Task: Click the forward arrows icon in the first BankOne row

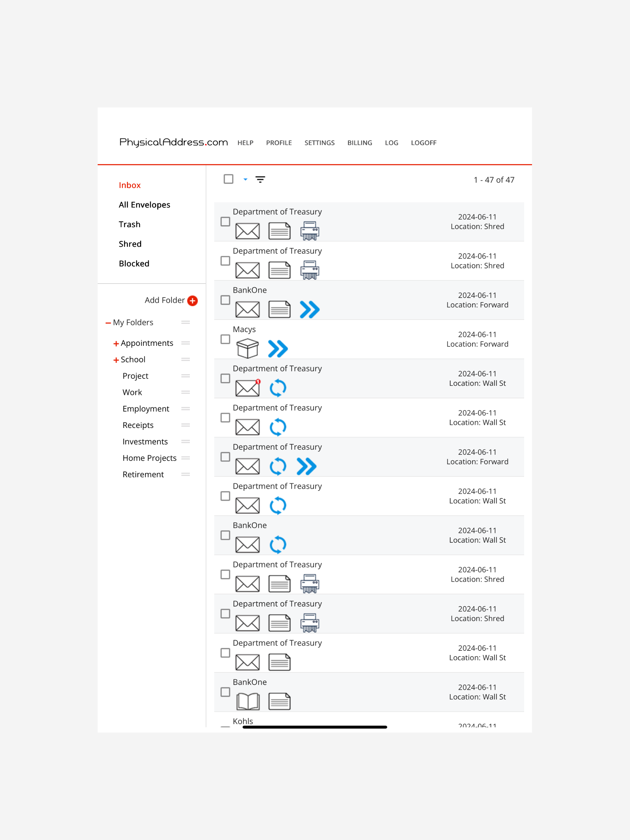Action: (310, 310)
